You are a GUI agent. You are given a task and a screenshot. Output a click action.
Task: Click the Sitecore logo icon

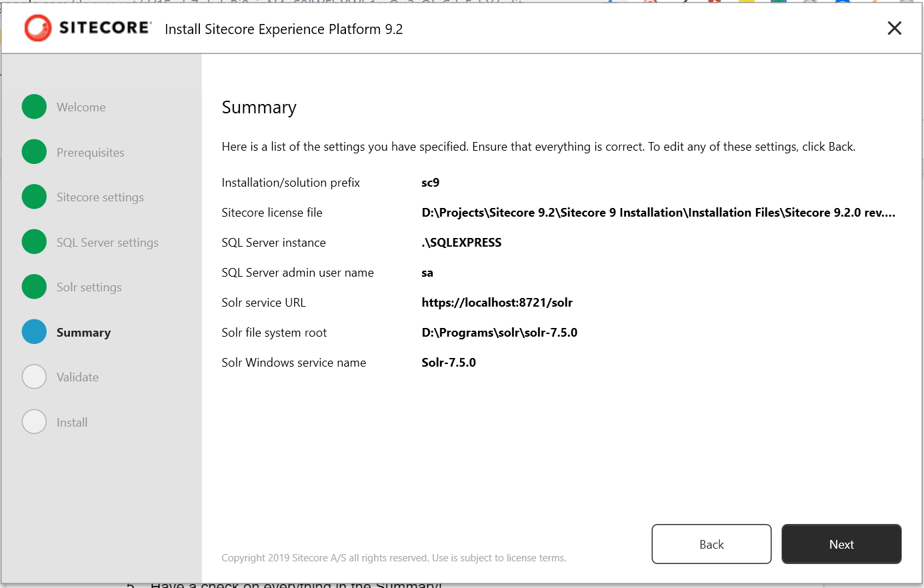pyautogui.click(x=38, y=28)
